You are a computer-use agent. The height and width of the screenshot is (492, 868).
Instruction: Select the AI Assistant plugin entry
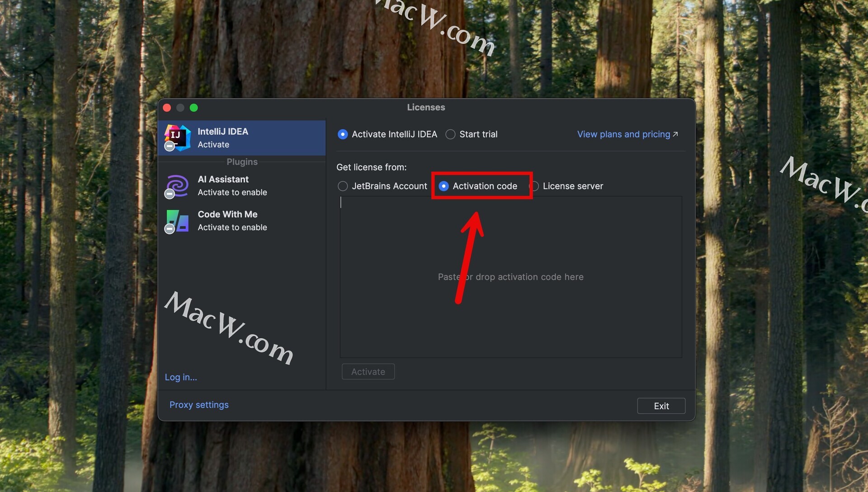242,186
